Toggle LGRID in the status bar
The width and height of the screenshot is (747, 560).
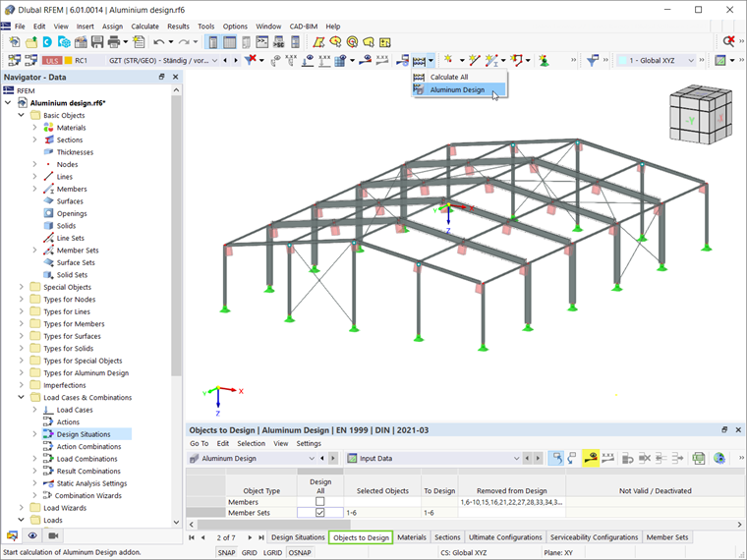pyautogui.click(x=272, y=552)
